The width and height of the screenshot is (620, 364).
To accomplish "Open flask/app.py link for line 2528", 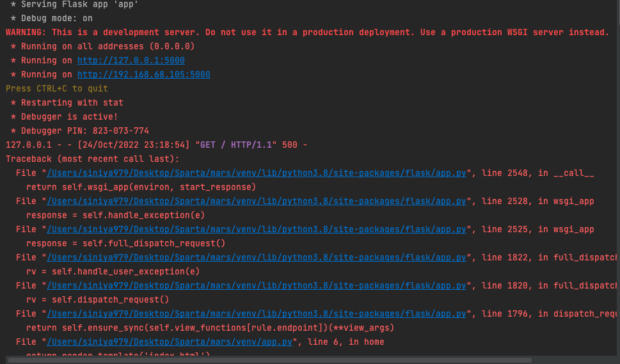I will coord(257,201).
